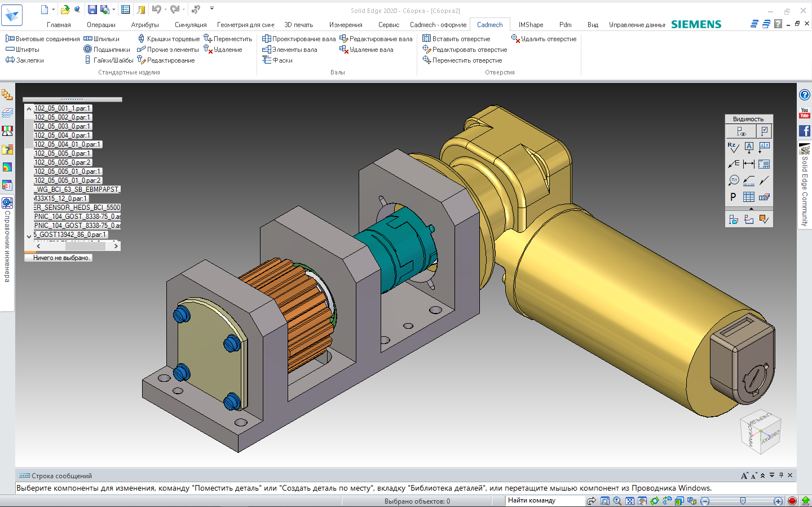Click the Fit view icon in status bar
Viewport: 812px width, 507px height.
(x=630, y=501)
